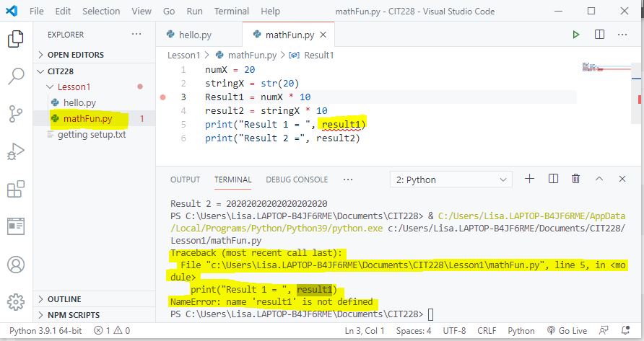Open Explorer Views and More Actions ellipsis

coord(136,35)
